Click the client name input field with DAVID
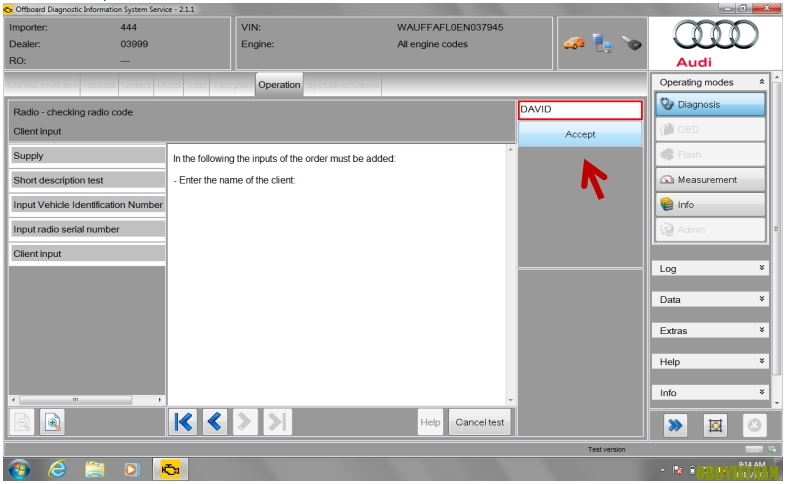The width and height of the screenshot is (786, 484). point(580,110)
